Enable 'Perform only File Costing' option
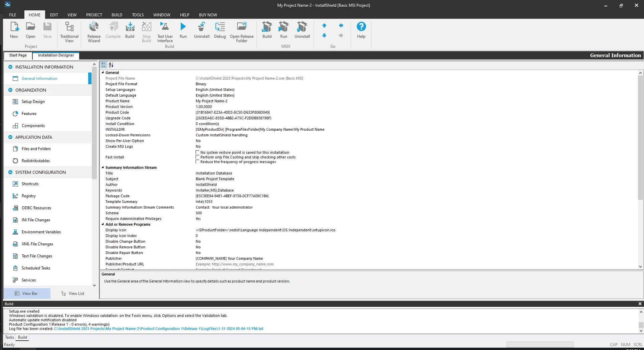The image size is (644, 350). [197, 157]
